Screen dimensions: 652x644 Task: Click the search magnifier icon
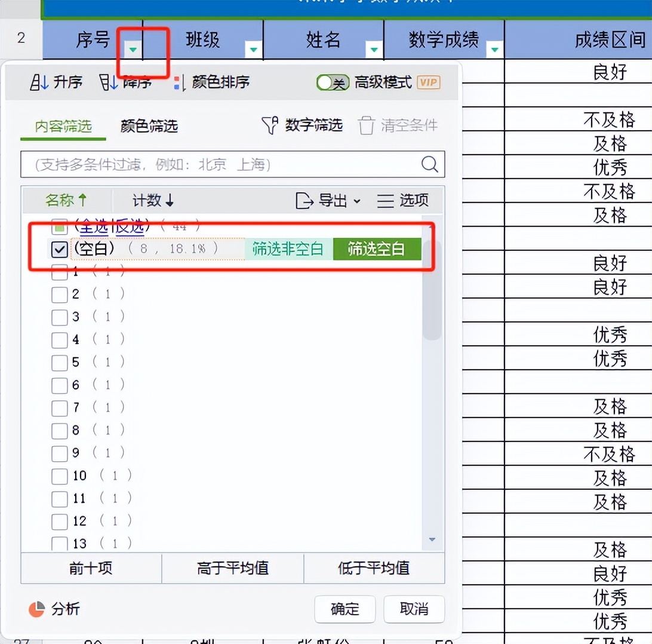pyautogui.click(x=429, y=164)
